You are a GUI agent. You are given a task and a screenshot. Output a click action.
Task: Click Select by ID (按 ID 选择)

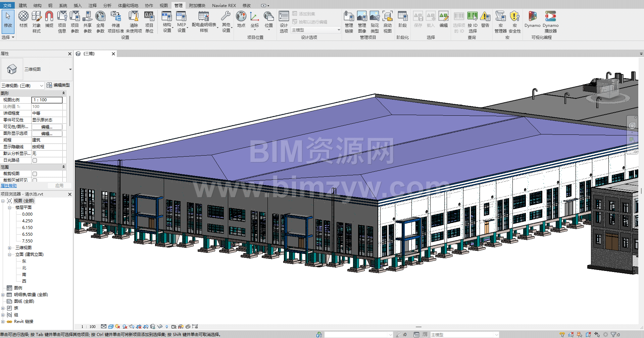[x=473, y=22]
